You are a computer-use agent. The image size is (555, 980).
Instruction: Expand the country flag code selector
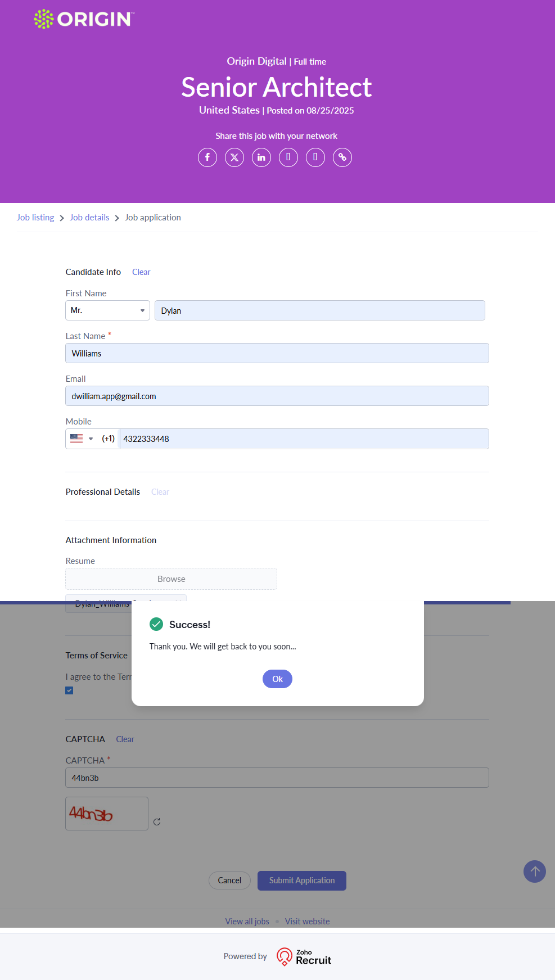(82, 439)
